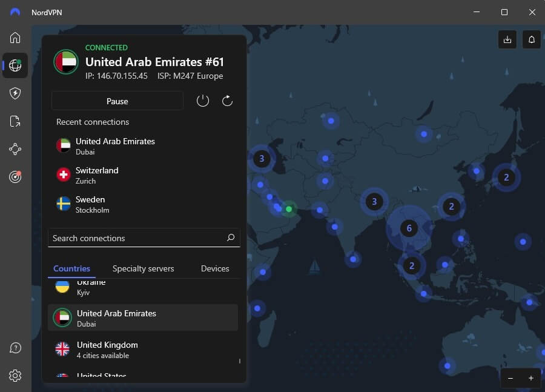
Task: Click the map cluster labeled 6
Action: 409,228
